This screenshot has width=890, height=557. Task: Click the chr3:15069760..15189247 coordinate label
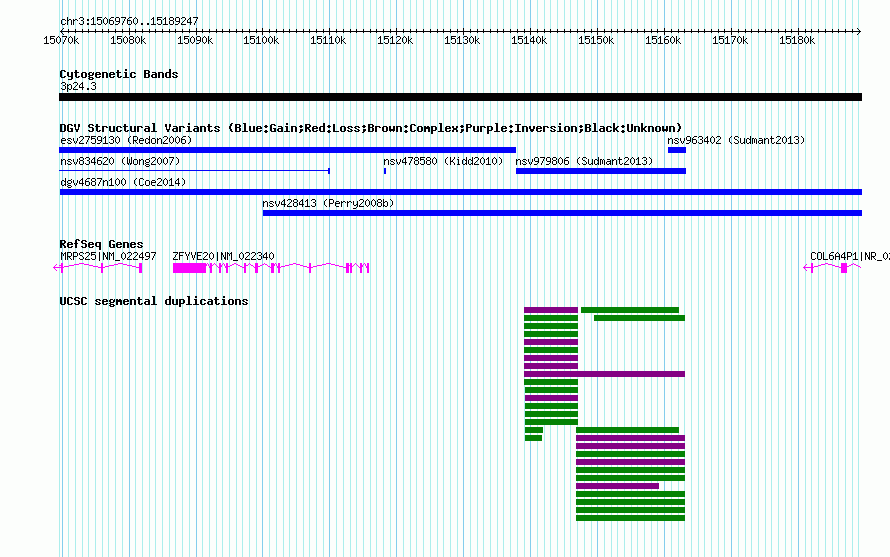(129, 22)
